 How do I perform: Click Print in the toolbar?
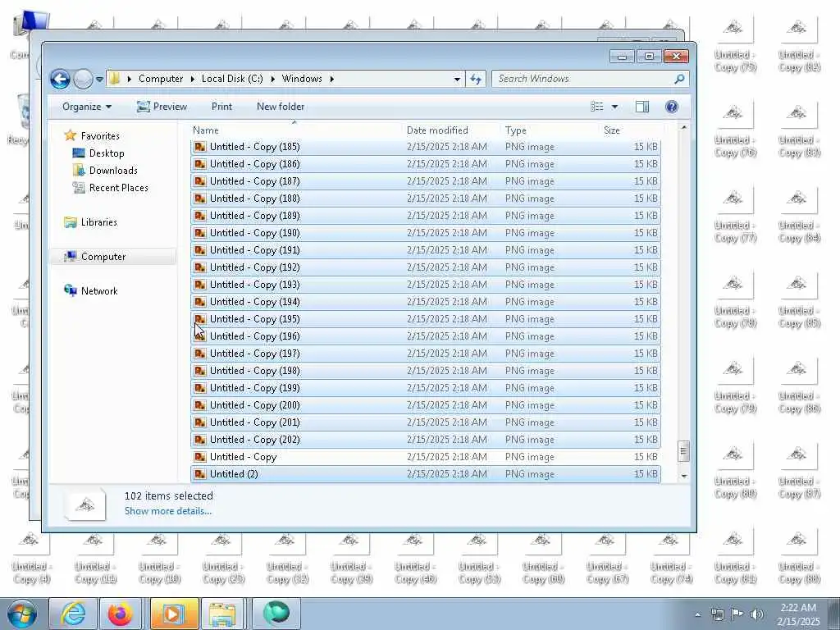pos(221,107)
